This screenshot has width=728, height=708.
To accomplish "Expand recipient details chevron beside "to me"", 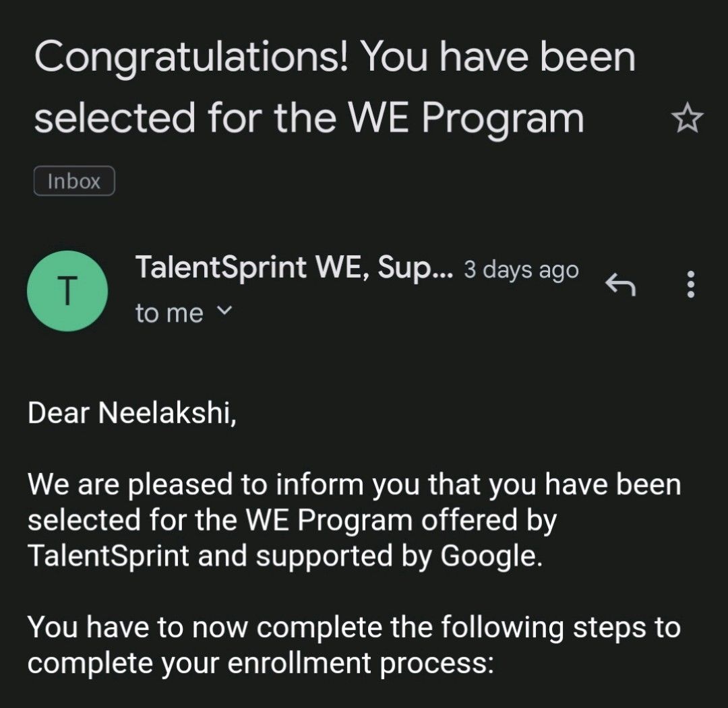I will point(224,309).
